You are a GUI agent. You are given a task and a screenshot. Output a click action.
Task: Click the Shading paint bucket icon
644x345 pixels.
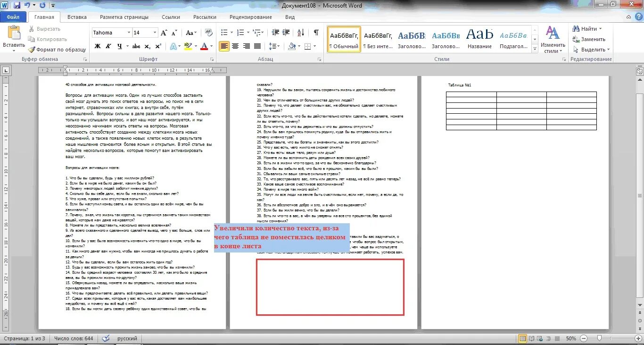point(292,46)
